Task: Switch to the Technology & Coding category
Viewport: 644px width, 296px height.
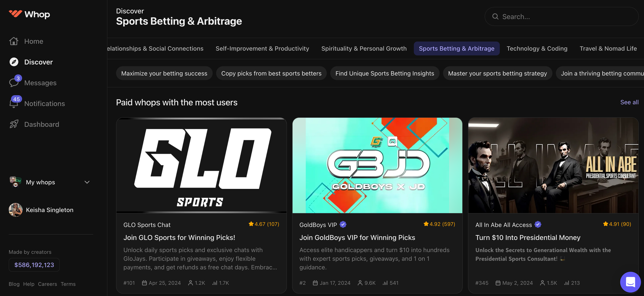Action: point(537,48)
